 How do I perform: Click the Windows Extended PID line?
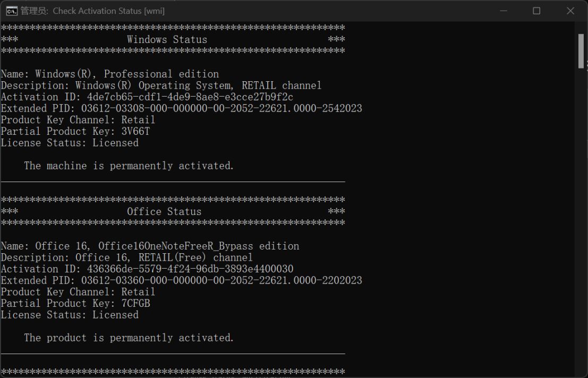click(181, 108)
